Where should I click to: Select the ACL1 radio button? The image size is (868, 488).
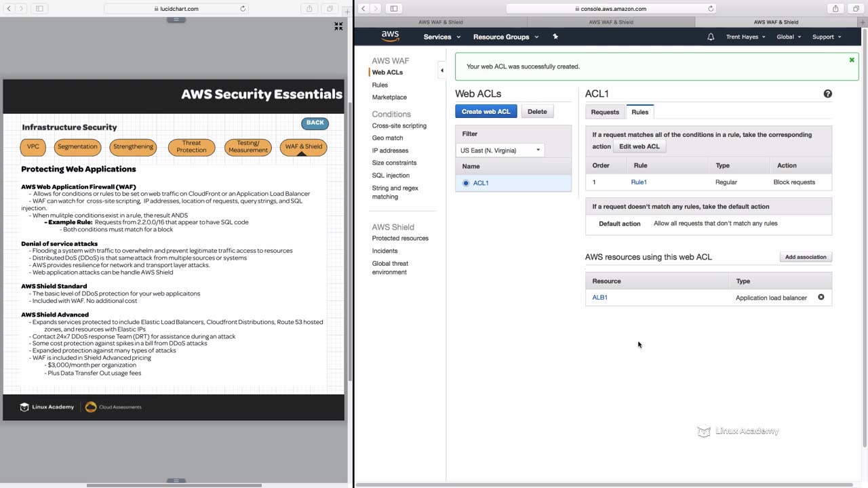(x=466, y=183)
